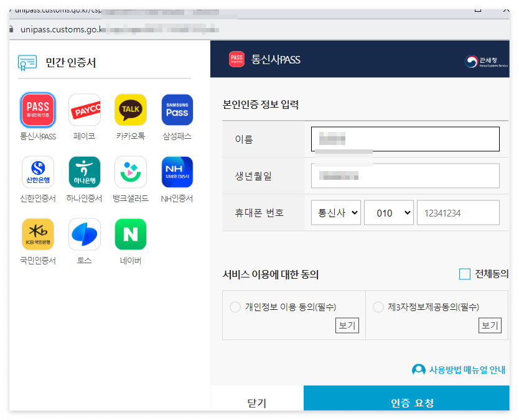Screen dimensions: 519x420
Task: Pick the KakaoTalk 카카오톡 certificate icon
Action: [131, 110]
